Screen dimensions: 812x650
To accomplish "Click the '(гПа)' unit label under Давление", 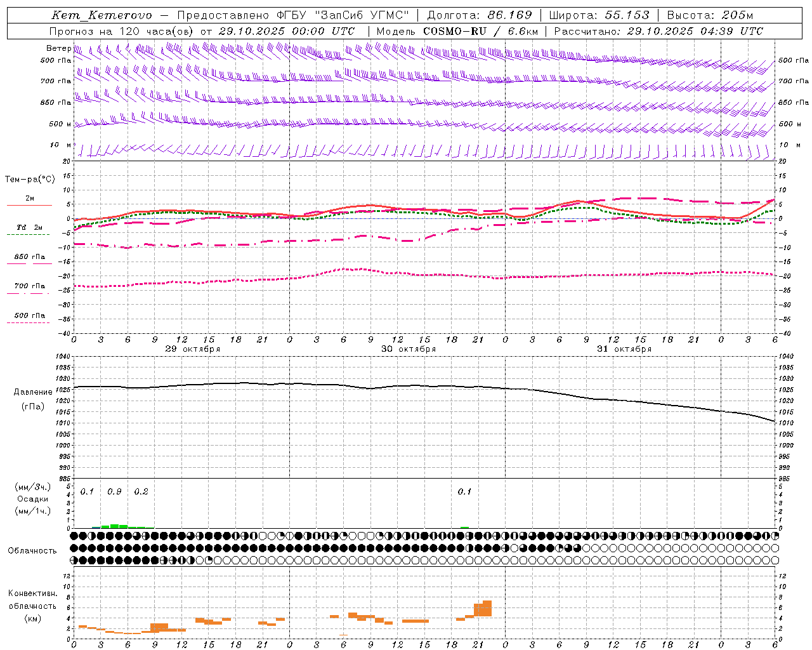I will tap(33, 407).
